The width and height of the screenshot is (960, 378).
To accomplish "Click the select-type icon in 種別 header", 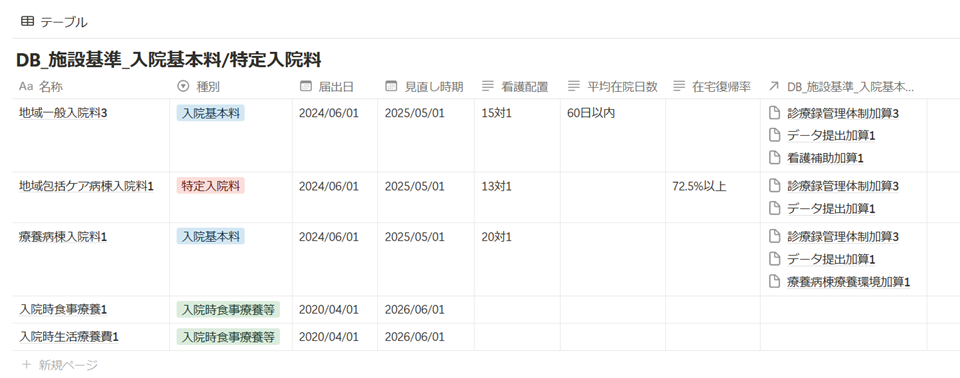I will click(183, 86).
